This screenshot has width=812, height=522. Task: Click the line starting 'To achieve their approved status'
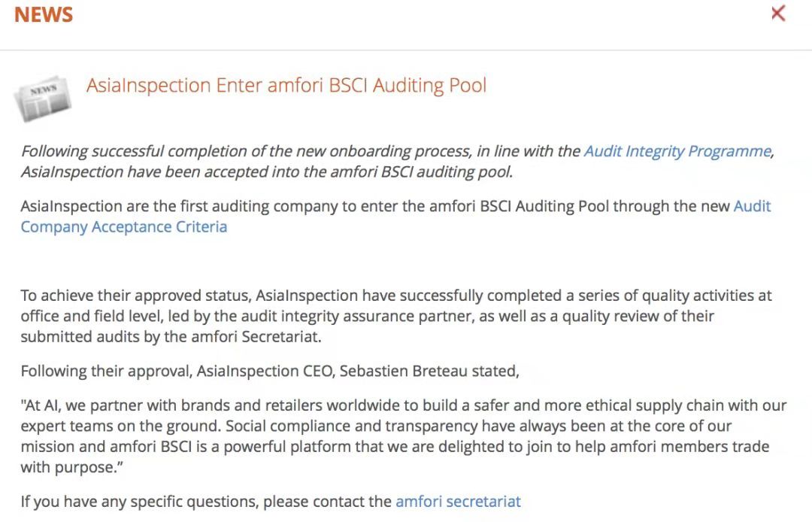pos(396,296)
